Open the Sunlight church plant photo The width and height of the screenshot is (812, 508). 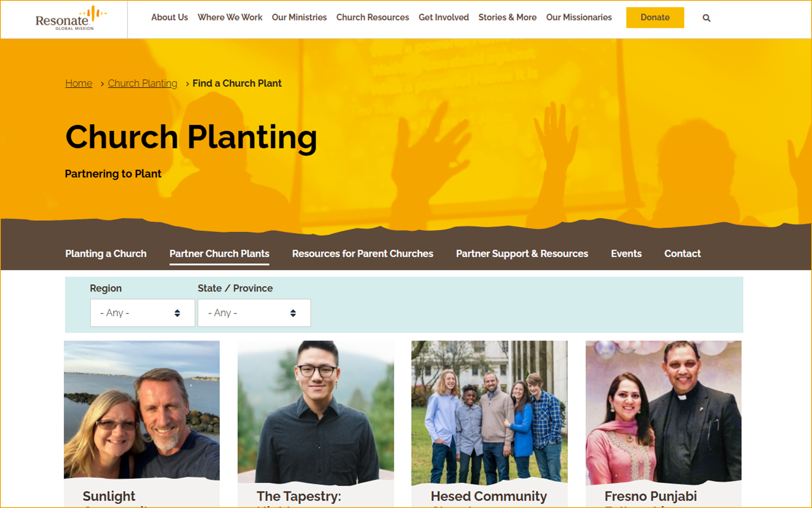pos(142,410)
